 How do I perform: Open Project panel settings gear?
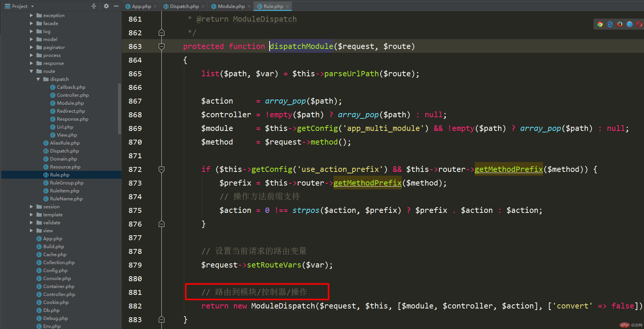tap(106, 6)
